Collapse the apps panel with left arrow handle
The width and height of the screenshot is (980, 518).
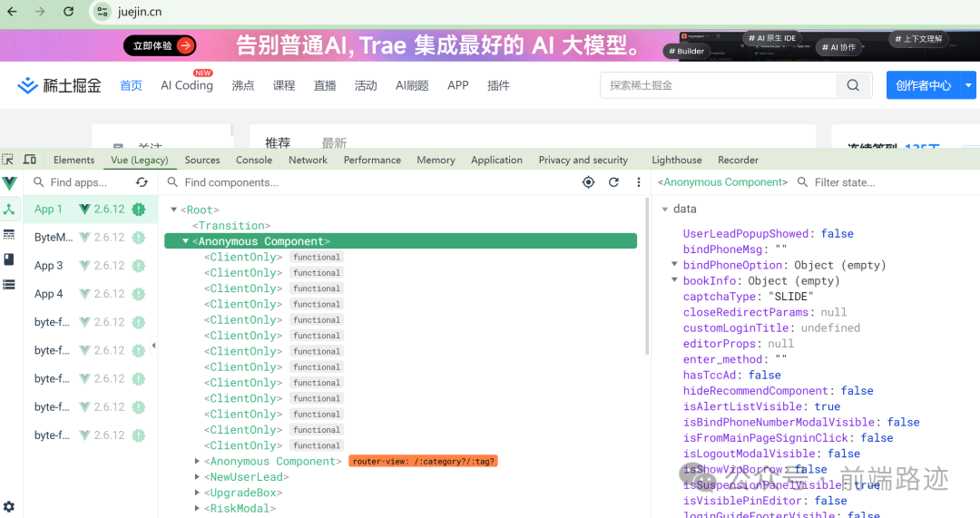click(x=153, y=345)
